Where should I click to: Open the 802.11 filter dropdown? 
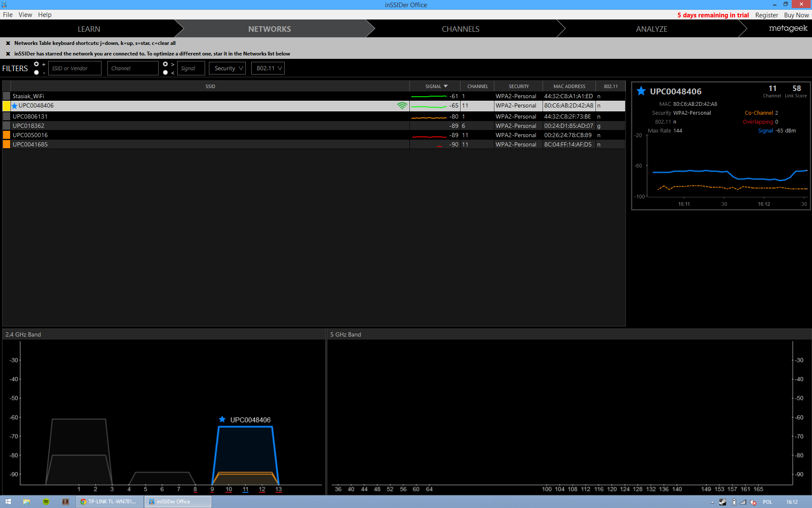(x=268, y=68)
